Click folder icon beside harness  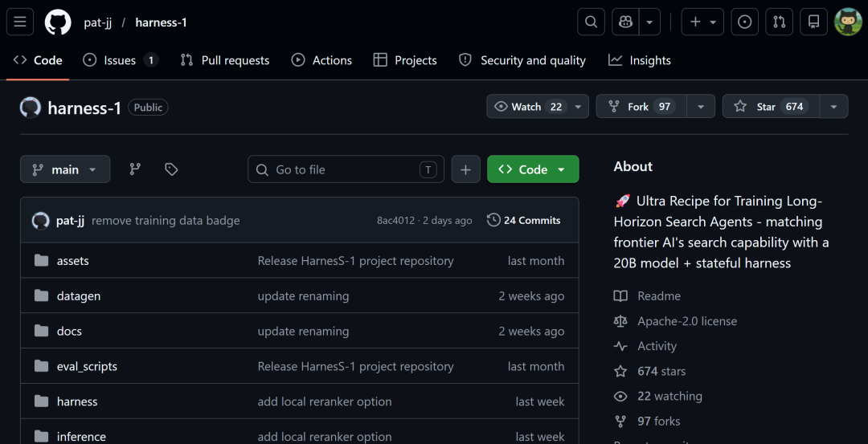click(x=41, y=401)
